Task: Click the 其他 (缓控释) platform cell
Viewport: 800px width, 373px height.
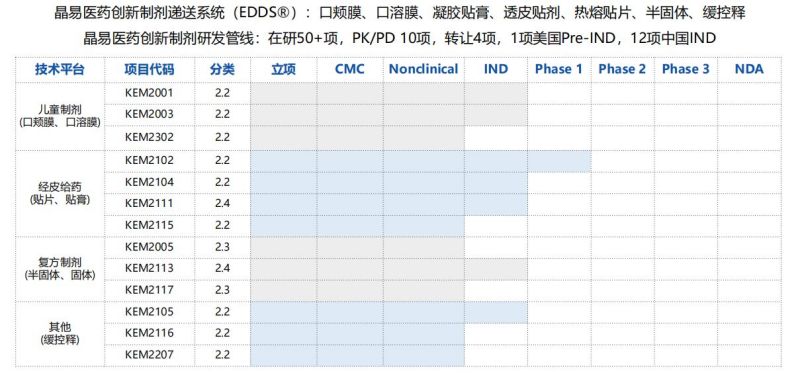Action: tap(60, 333)
